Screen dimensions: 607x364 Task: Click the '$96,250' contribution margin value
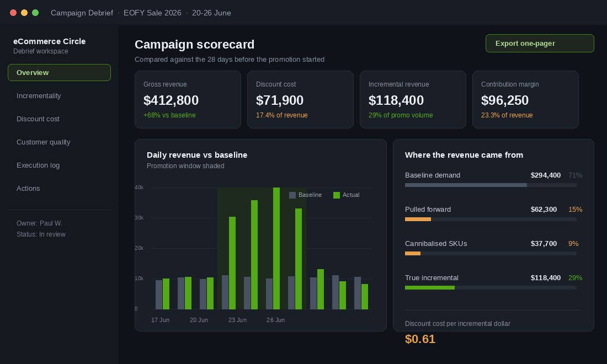505,100
